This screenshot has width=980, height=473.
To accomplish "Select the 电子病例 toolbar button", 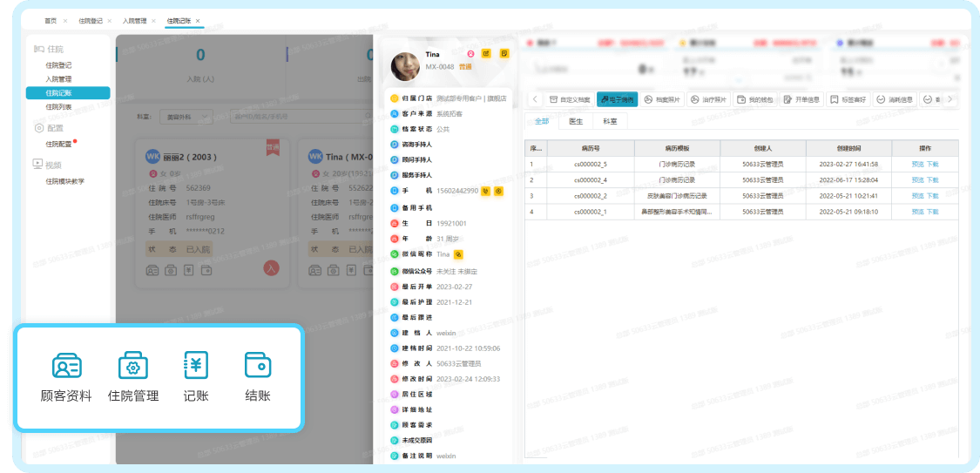I will pos(617,99).
